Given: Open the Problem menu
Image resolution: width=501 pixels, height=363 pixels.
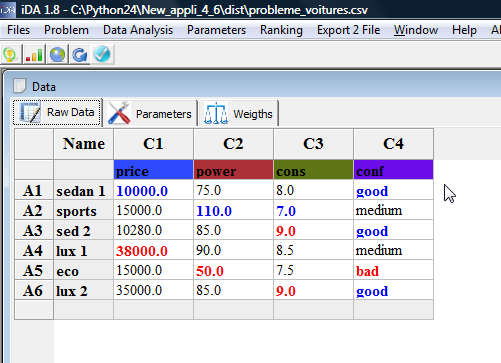Looking at the screenshot, I should pyautogui.click(x=66, y=30).
